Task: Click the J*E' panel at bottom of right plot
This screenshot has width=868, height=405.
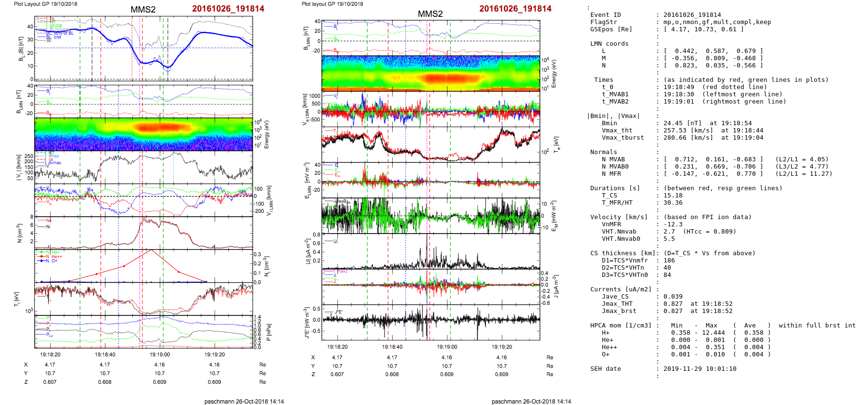Action: [431, 320]
